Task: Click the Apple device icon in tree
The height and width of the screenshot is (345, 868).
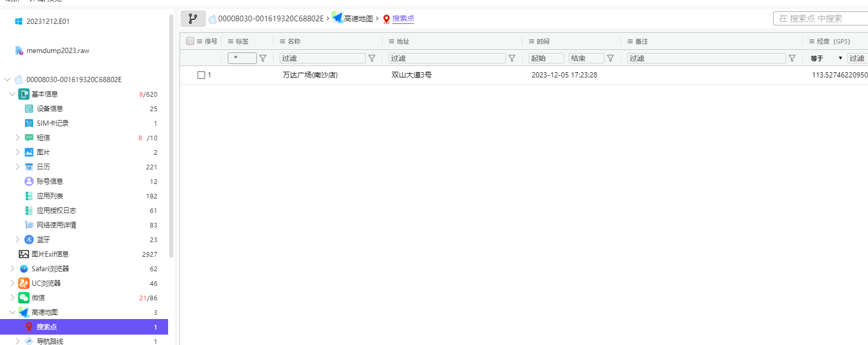Action: click(x=19, y=79)
